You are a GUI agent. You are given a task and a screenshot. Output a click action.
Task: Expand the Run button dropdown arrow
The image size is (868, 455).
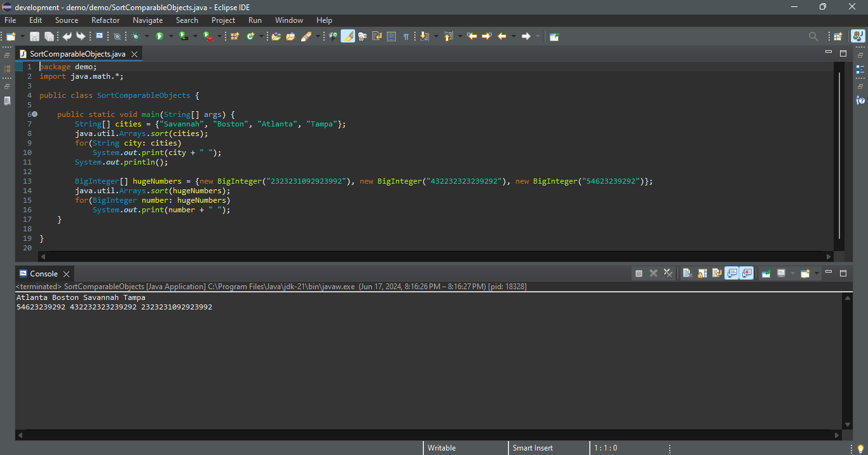(x=170, y=36)
